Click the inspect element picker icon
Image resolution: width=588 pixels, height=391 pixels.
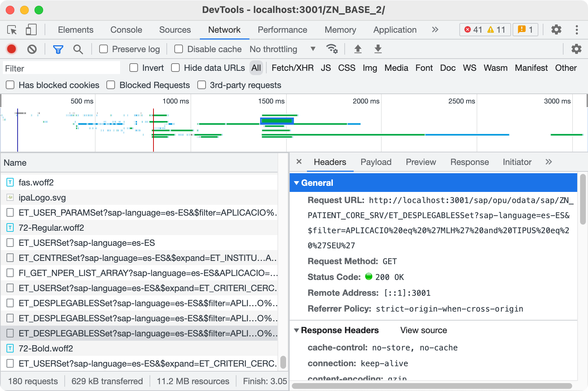[x=12, y=30]
